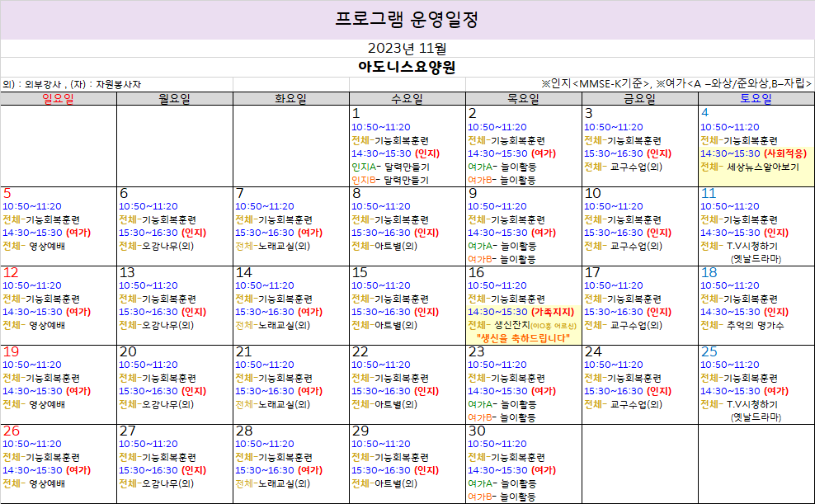Viewport: 815px width, 504px height.
Task: Click the facility name "아도니스요양원"
Action: pos(407,67)
